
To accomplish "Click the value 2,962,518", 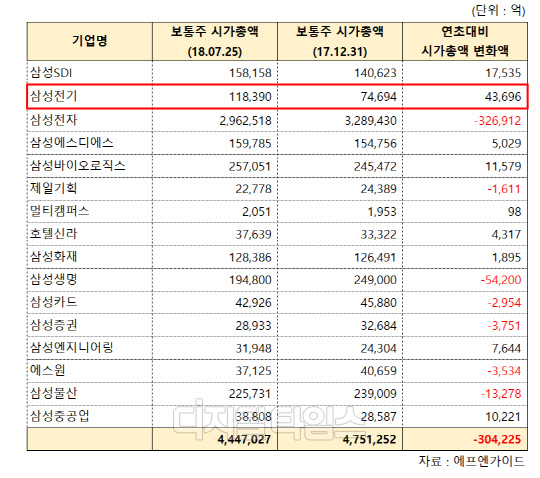I will 246,121.
